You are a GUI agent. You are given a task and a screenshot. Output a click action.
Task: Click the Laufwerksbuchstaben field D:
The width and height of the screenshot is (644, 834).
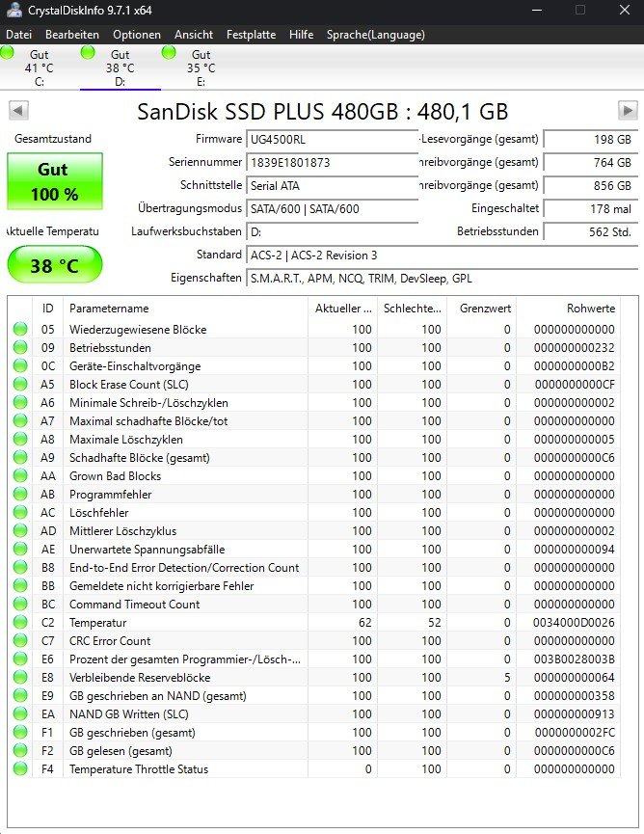(x=333, y=232)
